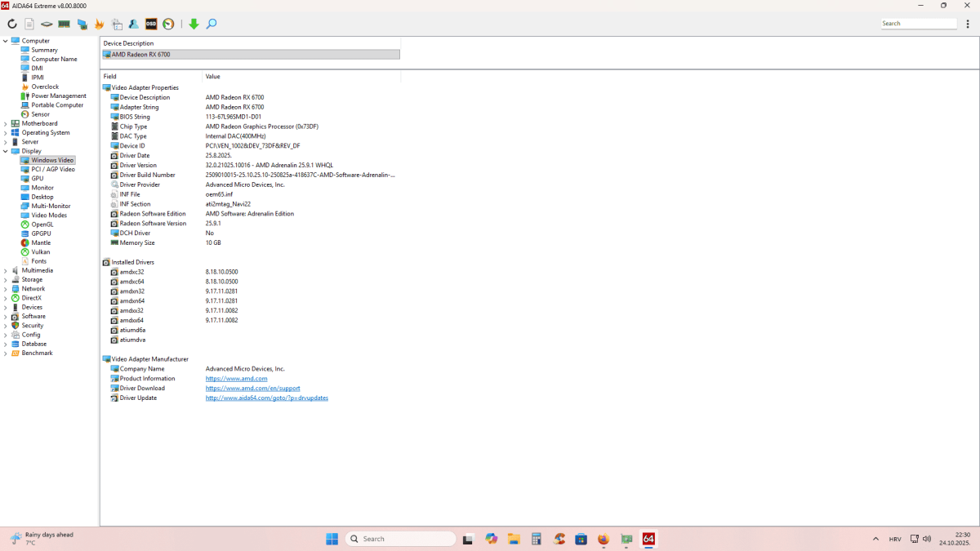Select Vulkan in the Display section
This screenshot has width=980, height=551.
pyautogui.click(x=40, y=252)
